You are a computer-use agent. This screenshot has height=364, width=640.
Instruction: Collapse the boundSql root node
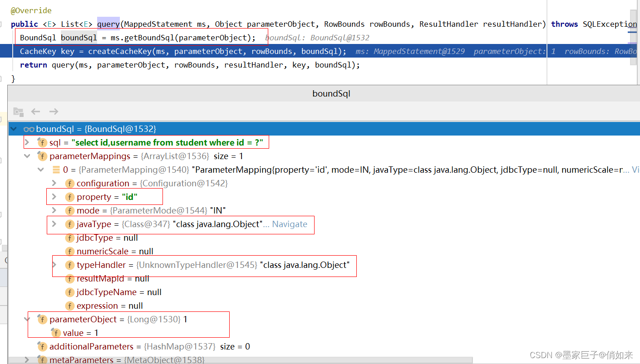click(x=14, y=129)
